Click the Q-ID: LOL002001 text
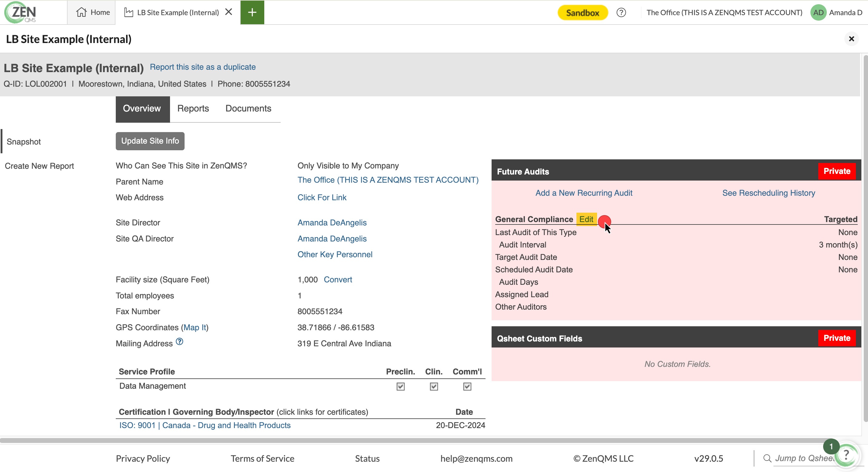 pyautogui.click(x=35, y=84)
